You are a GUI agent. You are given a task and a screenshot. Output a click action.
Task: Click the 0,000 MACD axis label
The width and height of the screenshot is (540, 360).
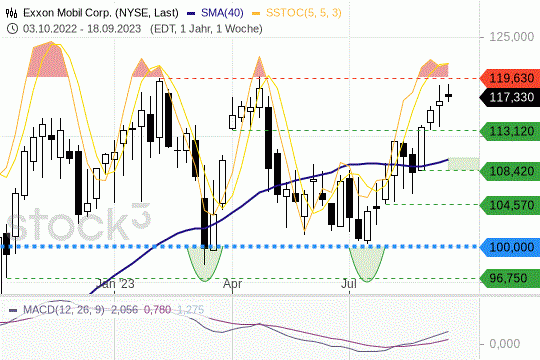505,344
